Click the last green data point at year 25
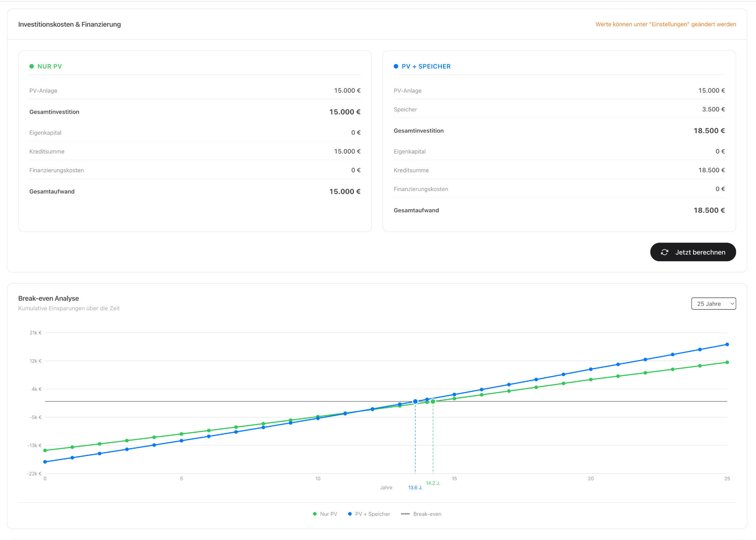 [x=727, y=362]
